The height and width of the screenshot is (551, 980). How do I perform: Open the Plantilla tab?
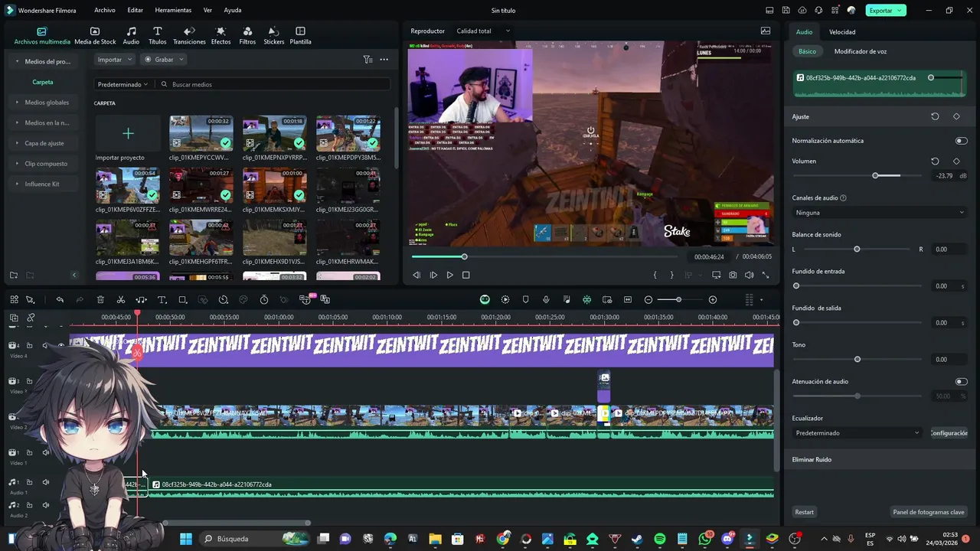pos(300,35)
